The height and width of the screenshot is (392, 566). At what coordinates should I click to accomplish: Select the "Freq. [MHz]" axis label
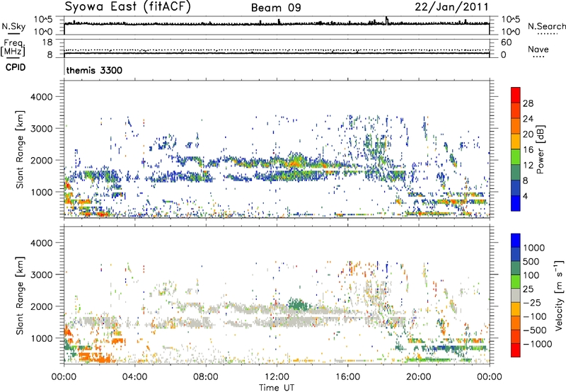(x=13, y=47)
